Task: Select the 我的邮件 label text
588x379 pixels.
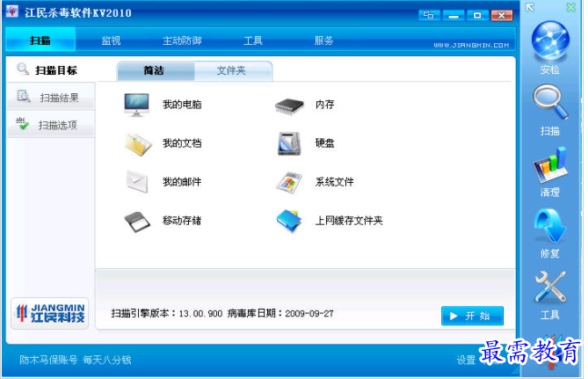Action: coord(182,182)
